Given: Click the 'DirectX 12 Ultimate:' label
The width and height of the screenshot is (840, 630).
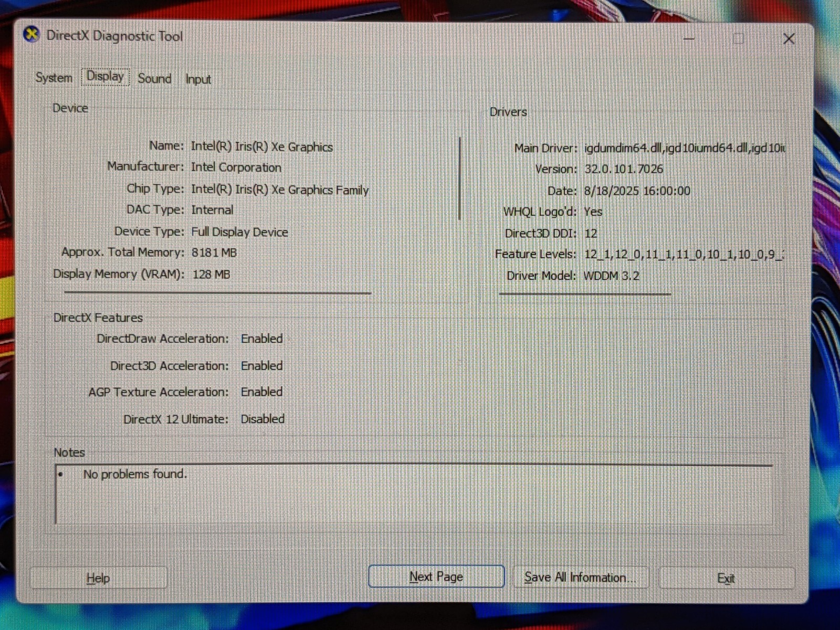Looking at the screenshot, I should (x=176, y=419).
